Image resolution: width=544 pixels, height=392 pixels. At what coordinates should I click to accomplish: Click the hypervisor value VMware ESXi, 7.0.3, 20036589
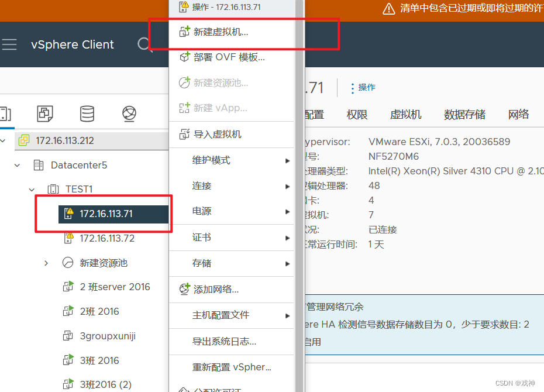439,142
